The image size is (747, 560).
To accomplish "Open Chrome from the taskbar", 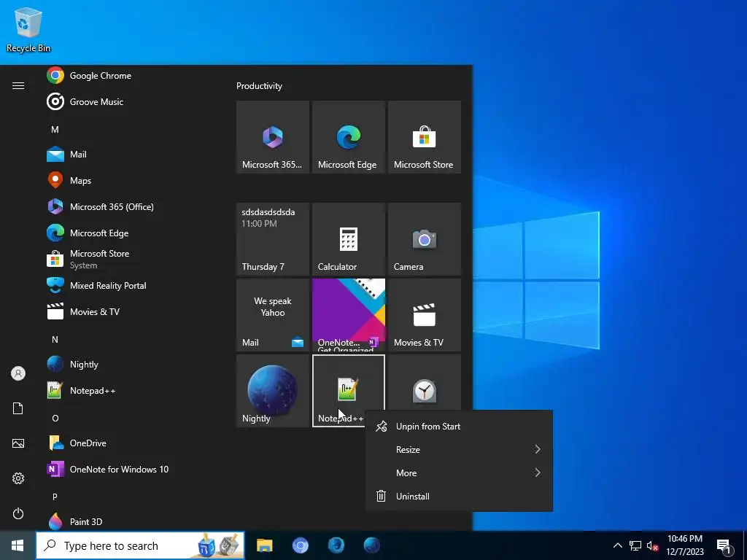I will [300, 545].
